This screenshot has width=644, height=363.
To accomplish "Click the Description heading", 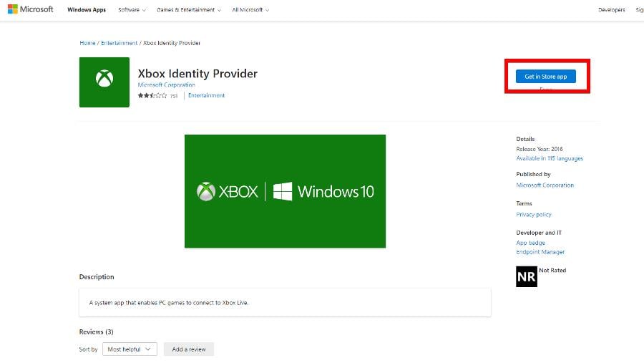I will (97, 276).
